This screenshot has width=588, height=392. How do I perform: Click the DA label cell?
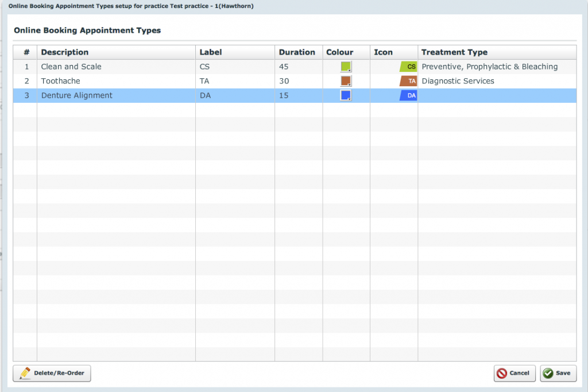coord(235,95)
